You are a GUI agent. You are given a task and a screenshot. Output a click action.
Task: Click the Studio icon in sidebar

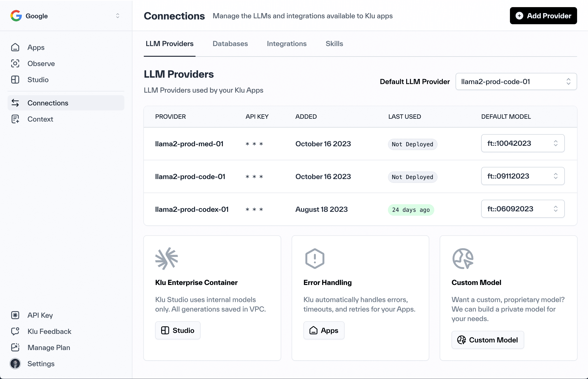tap(15, 79)
